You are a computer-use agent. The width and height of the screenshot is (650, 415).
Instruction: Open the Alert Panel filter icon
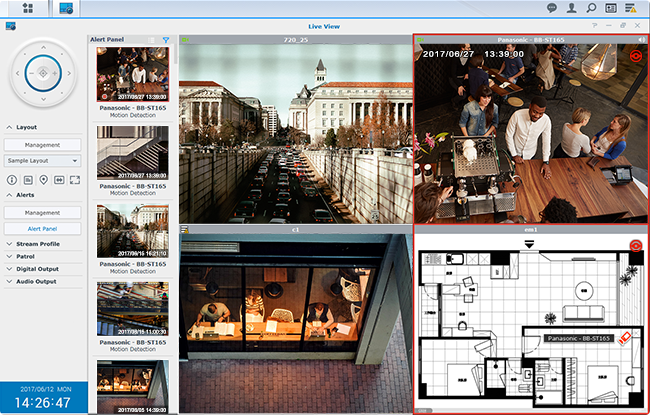(166, 39)
